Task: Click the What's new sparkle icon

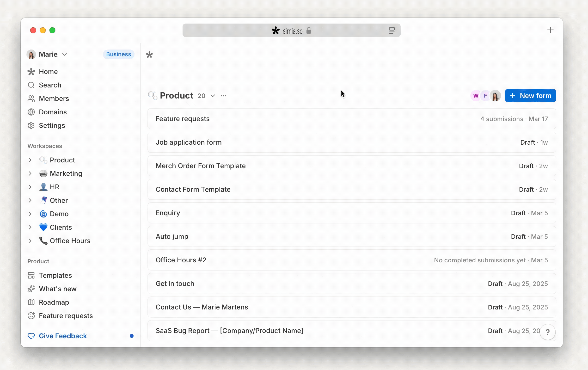Action: click(31, 289)
